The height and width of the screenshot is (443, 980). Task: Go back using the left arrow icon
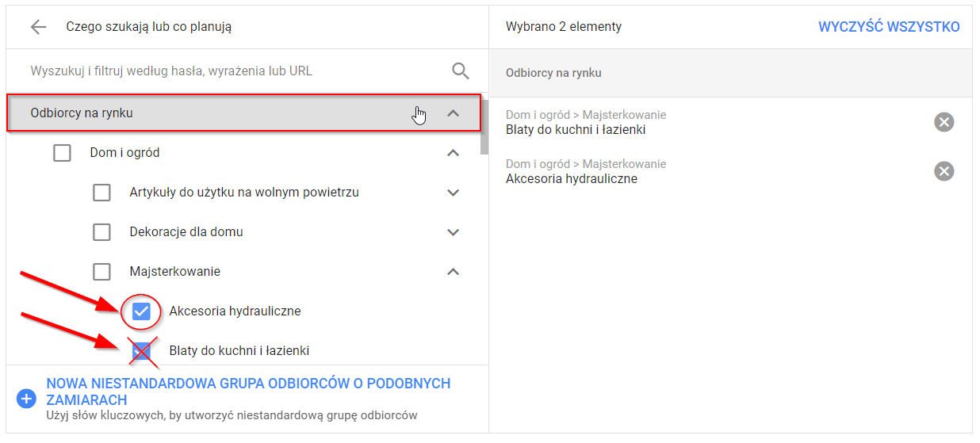coord(38,27)
